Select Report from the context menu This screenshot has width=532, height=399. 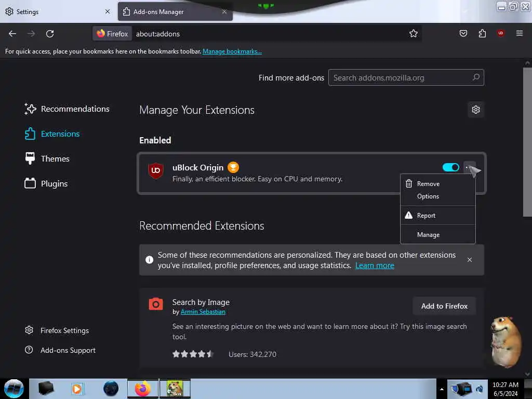(437, 216)
